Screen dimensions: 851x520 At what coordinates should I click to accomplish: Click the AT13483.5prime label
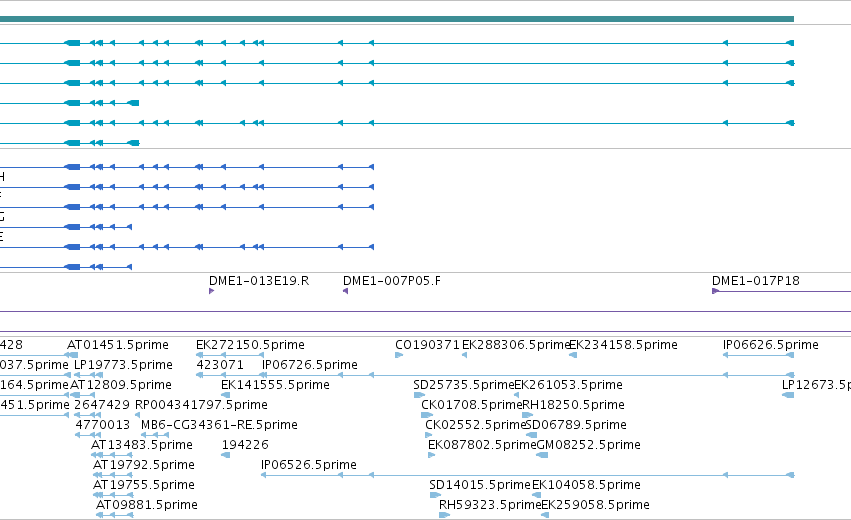tap(142, 445)
